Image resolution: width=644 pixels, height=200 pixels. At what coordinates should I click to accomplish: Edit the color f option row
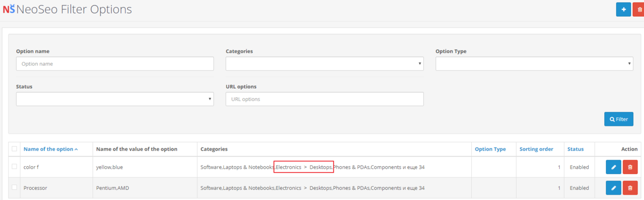(x=613, y=167)
